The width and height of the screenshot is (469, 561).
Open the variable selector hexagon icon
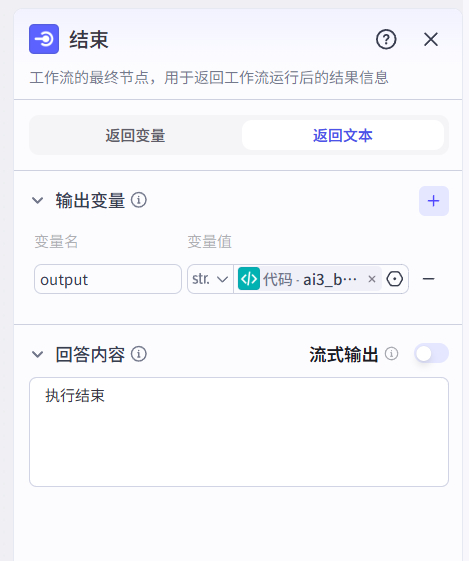(x=395, y=279)
